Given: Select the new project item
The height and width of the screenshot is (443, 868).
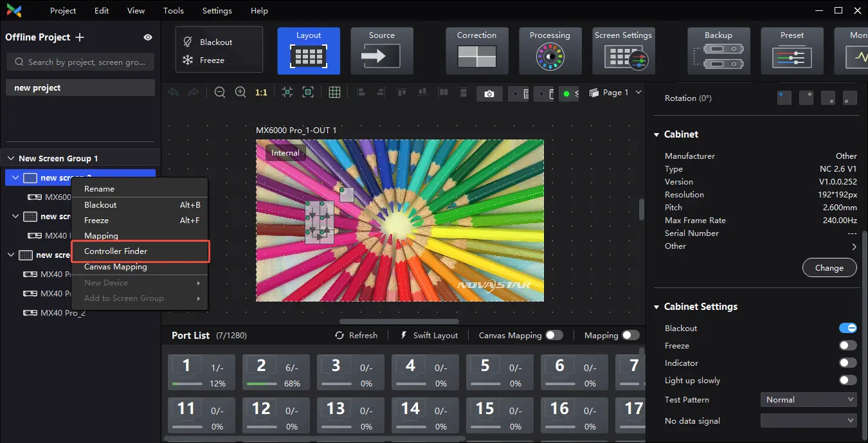Looking at the screenshot, I should click(80, 87).
